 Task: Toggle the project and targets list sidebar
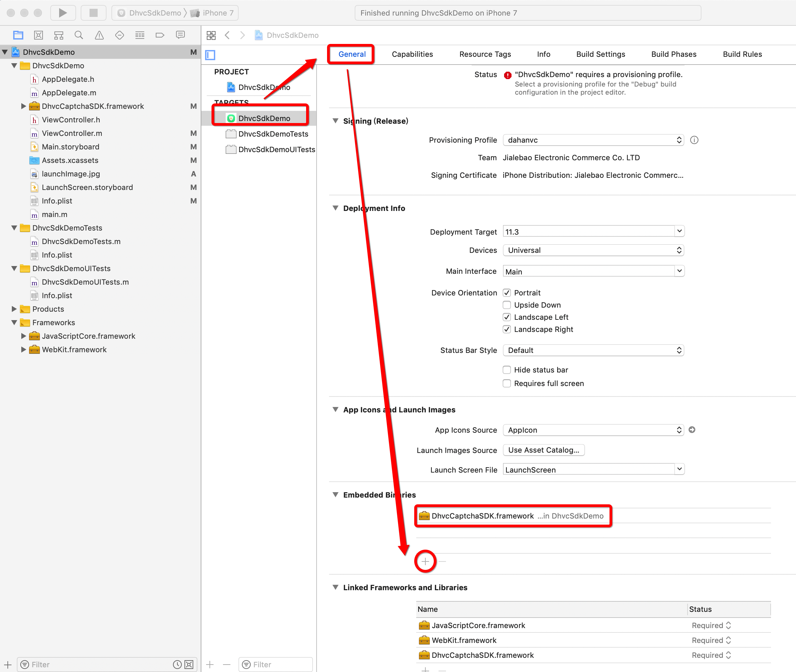[x=210, y=55]
